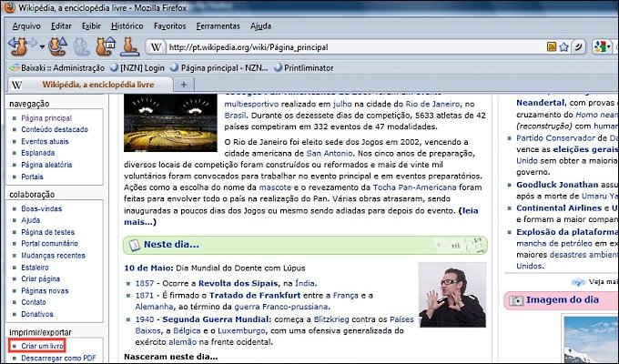Image resolution: width=619 pixels, height=364 pixels.
Task: Click camera icon beside Imagem do dia
Action: tap(516, 300)
